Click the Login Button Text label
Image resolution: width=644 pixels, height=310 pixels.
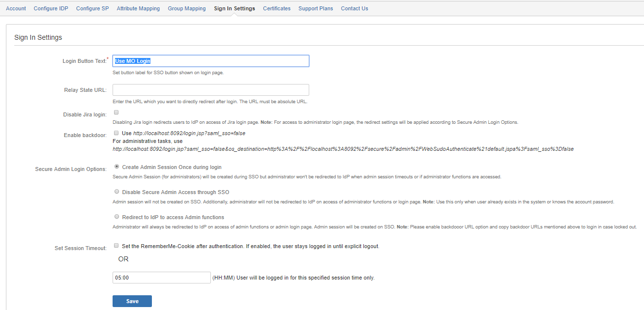click(x=85, y=61)
